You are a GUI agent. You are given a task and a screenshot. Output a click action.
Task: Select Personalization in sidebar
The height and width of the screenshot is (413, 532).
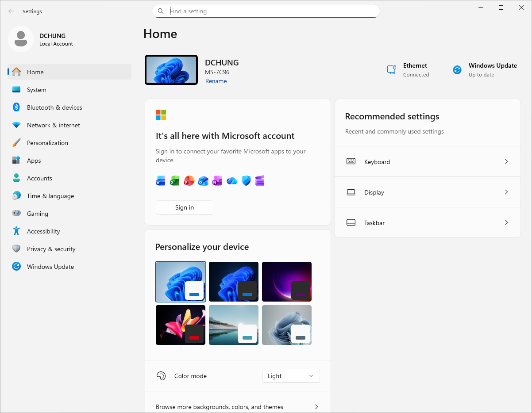click(x=69, y=142)
